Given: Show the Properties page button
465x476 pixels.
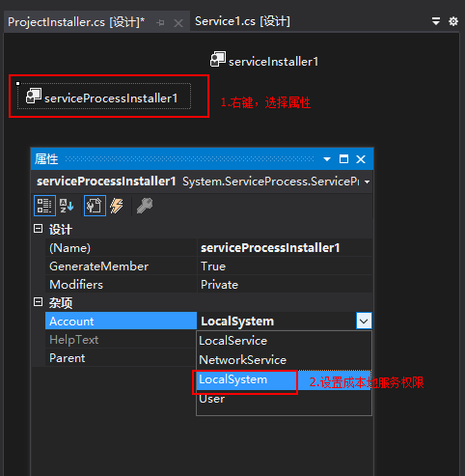Looking at the screenshot, I should tap(95, 206).
